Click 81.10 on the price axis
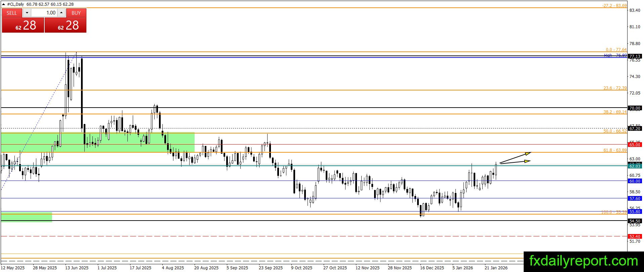This screenshot has width=644, height=272. tap(635, 27)
